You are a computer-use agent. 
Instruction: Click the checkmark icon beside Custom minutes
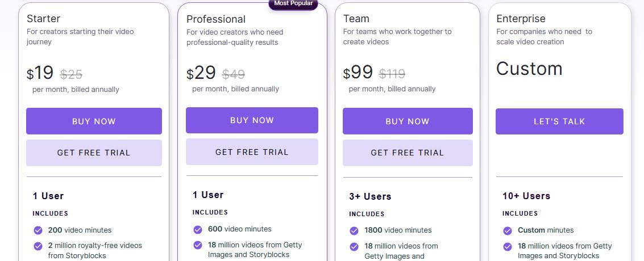[x=508, y=230]
